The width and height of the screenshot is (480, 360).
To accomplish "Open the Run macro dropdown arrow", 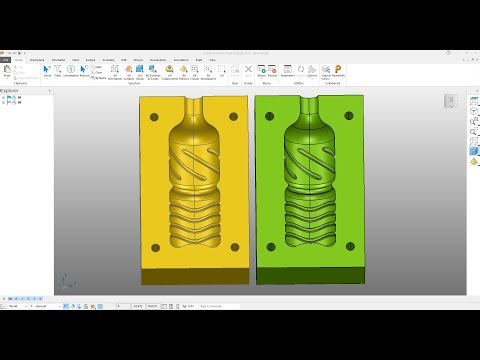I will (x=262, y=79).
